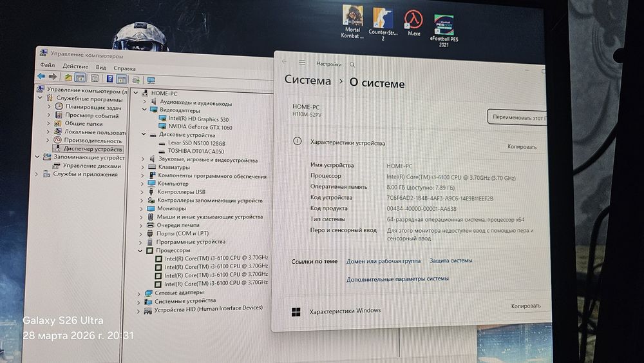
Task: Open the hamburger navigation menu in Settings
Action: pyautogui.click(x=302, y=63)
